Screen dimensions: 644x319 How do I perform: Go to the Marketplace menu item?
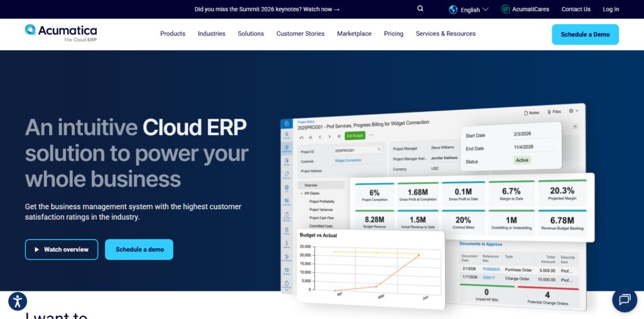click(354, 34)
